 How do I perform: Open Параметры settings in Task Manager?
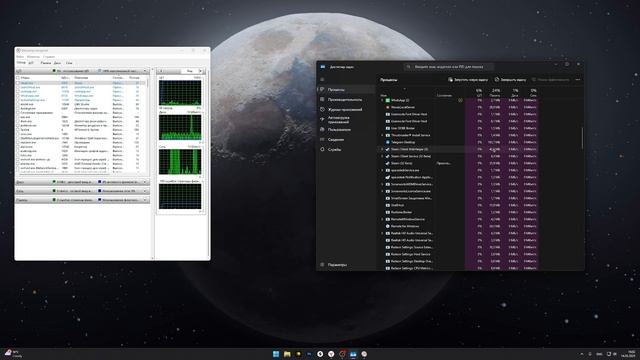[346, 265]
